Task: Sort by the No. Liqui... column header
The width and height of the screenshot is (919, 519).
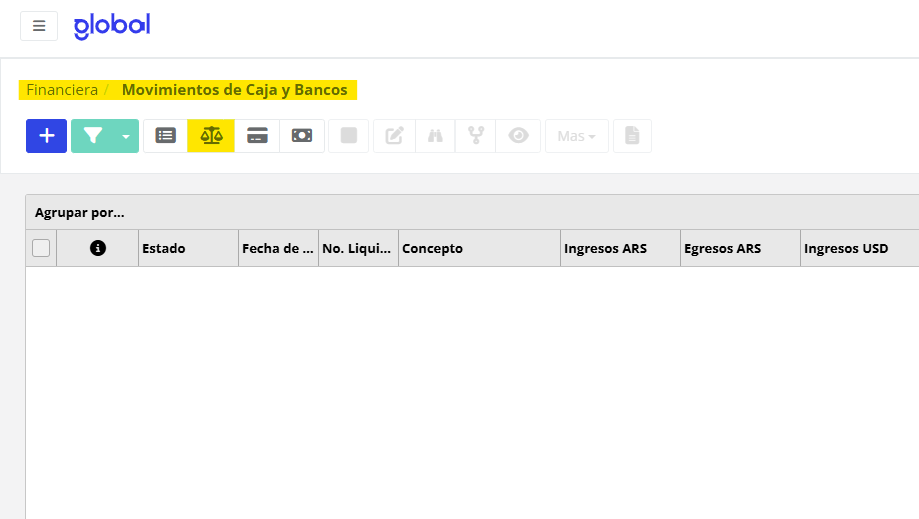Action: point(359,248)
